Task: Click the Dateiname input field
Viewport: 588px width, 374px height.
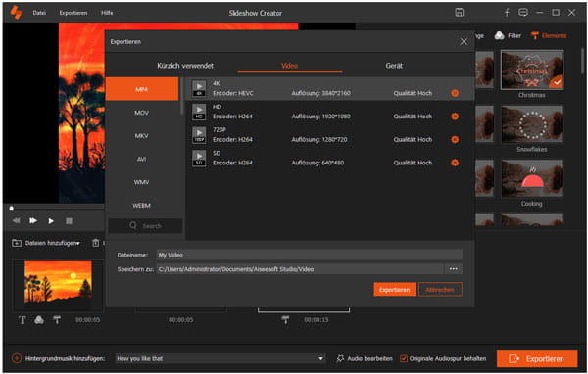Action: (x=310, y=255)
